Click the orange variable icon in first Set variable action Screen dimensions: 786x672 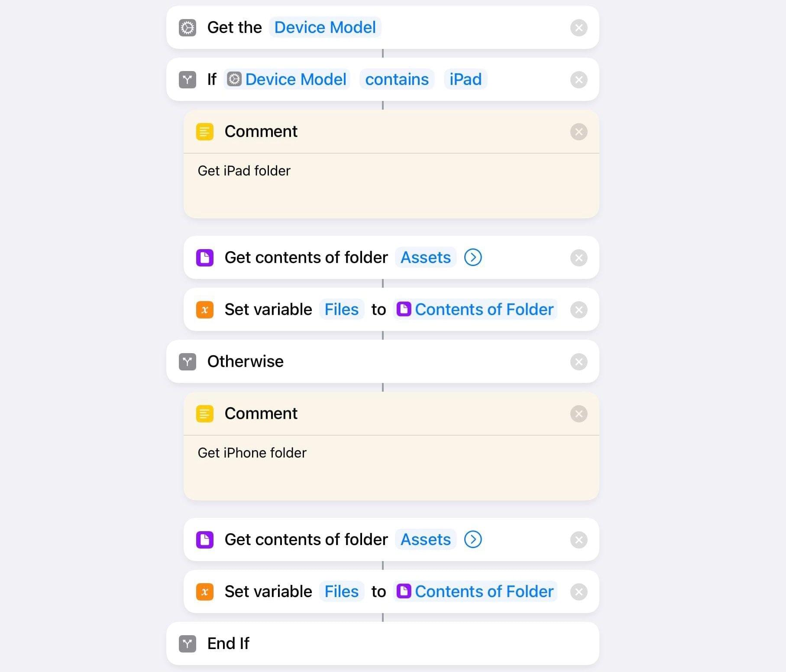205,310
